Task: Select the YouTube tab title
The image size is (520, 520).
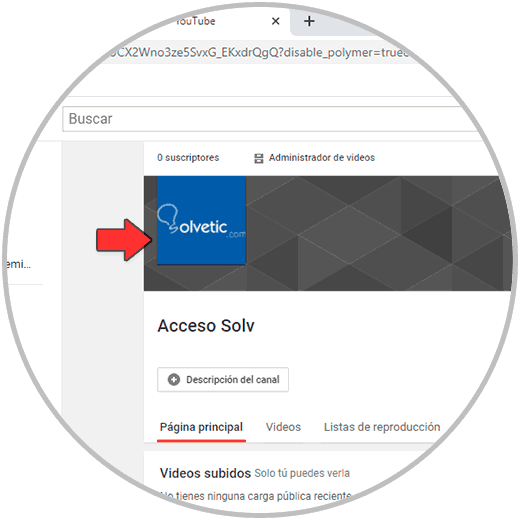Action: click(x=195, y=21)
